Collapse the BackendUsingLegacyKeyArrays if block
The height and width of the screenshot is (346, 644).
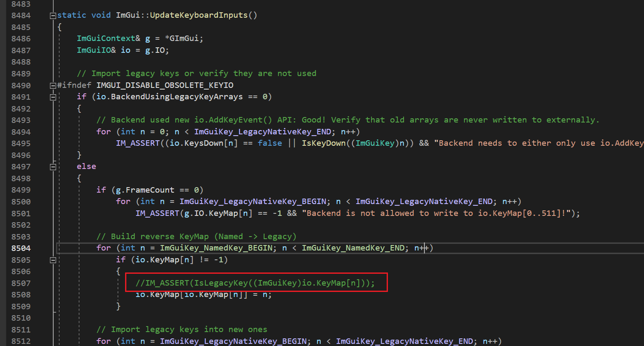pos(53,96)
